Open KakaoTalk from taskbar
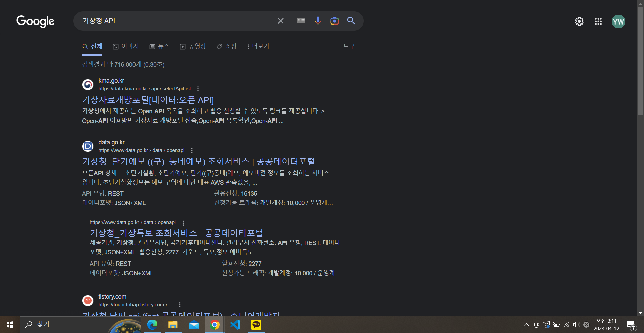Image resolution: width=644 pixels, height=333 pixels. click(x=256, y=325)
